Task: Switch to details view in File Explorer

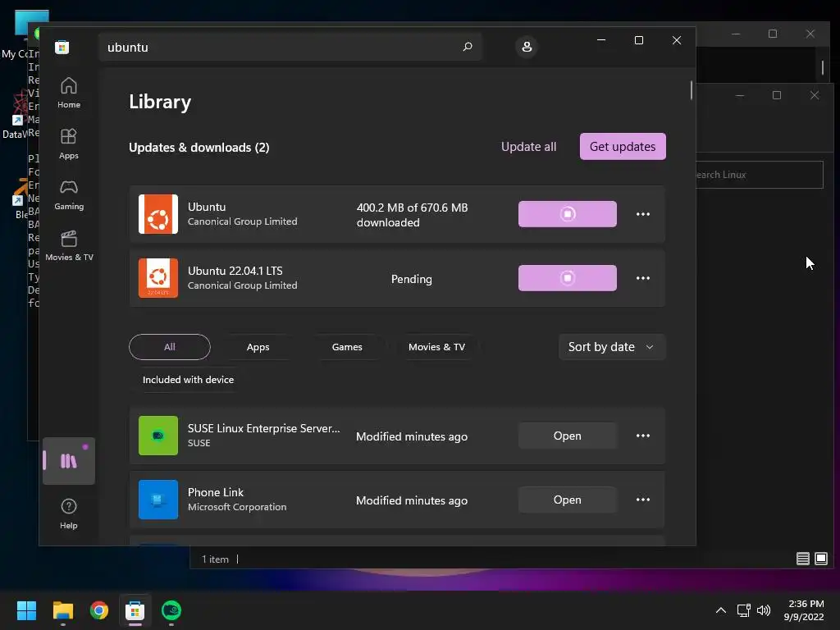Action: (x=802, y=559)
